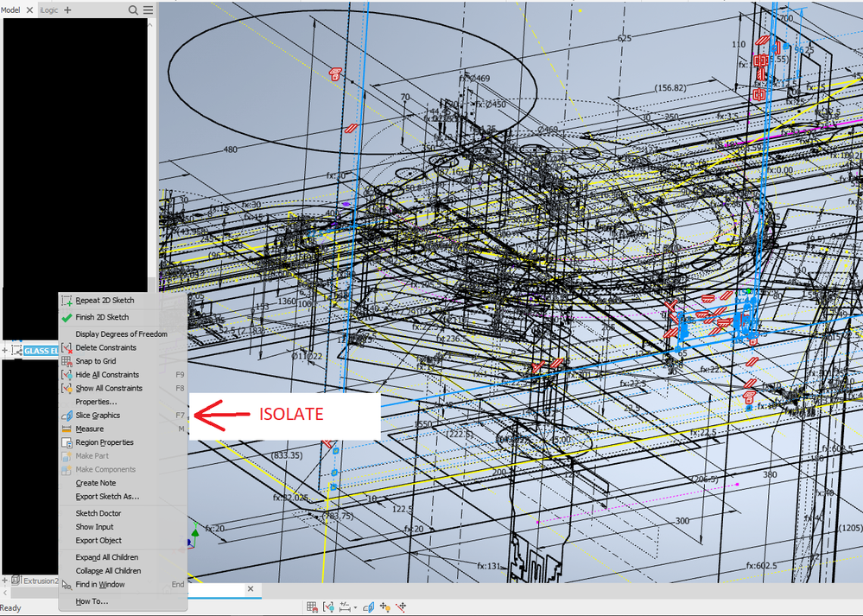Toggle Relax Mode icon in status toolbar

tap(401, 607)
